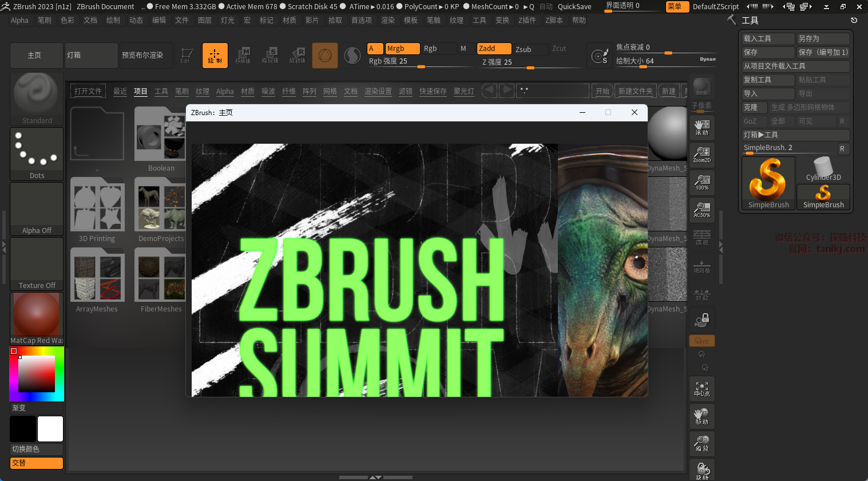The width and height of the screenshot is (868, 481).
Task: Activate the Draw (绘制) mode button
Action: (x=215, y=56)
